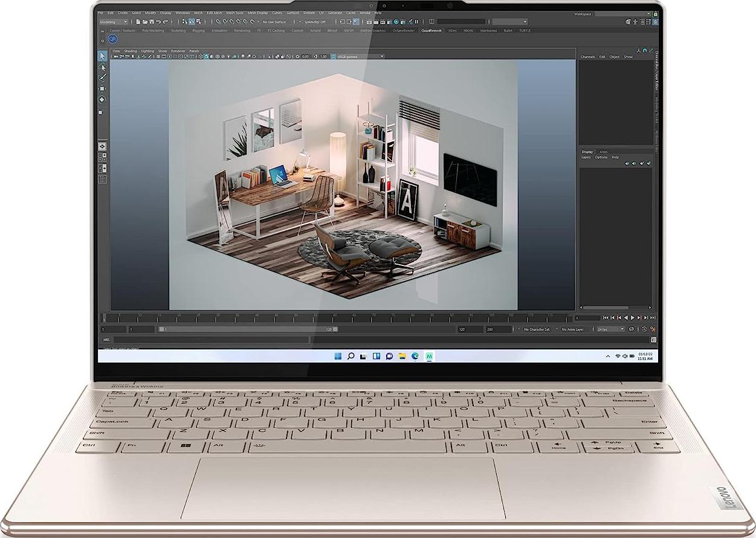Click the time range slider bar
Image resolution: width=756 pixels, height=538 pixels.
click(248, 329)
